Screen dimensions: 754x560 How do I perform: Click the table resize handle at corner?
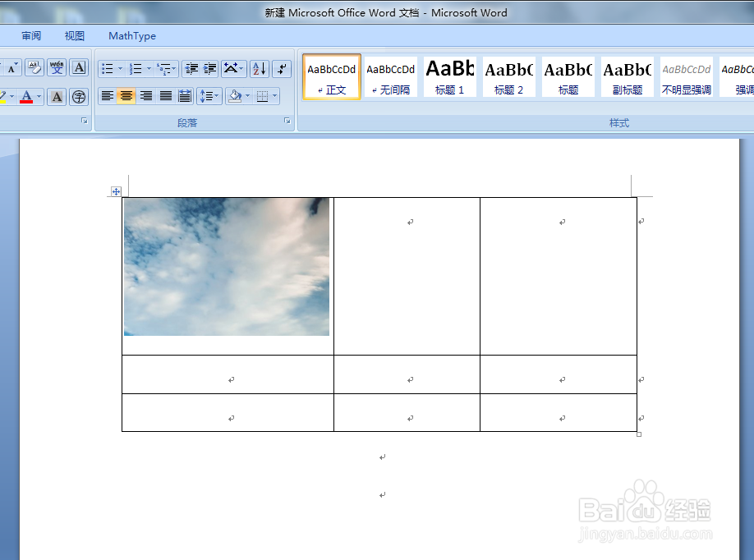click(x=639, y=434)
